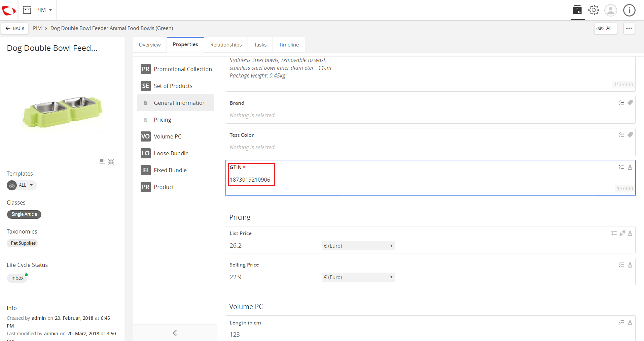Click the Promotional Collection PR badge
Image resolution: width=644 pixels, height=341 pixels.
click(145, 69)
